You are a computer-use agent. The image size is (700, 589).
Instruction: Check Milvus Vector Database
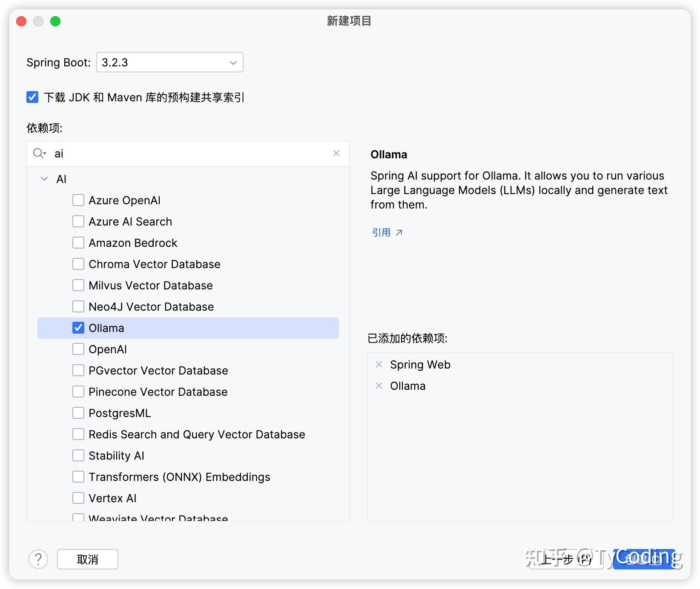pyautogui.click(x=78, y=285)
